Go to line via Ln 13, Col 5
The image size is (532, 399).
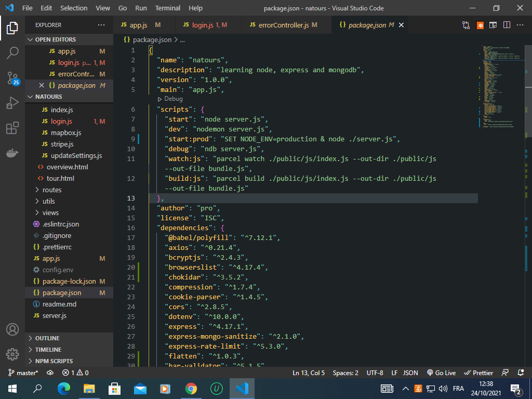[x=309, y=373]
